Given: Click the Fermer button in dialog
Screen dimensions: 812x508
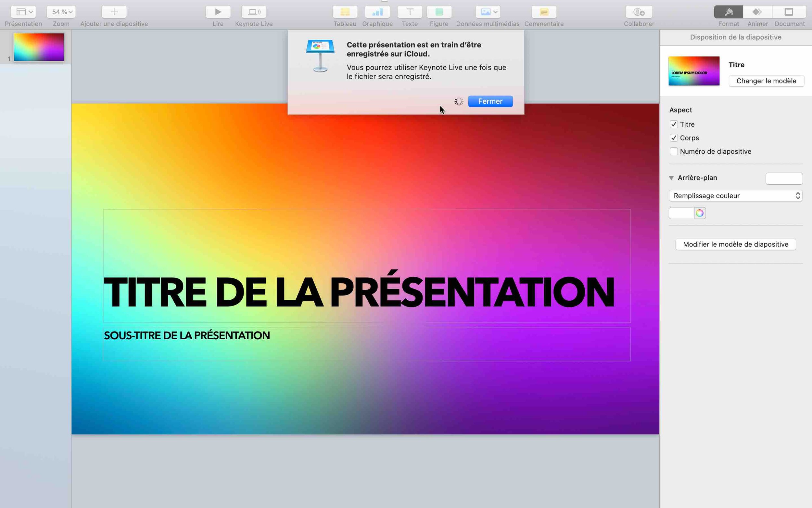Looking at the screenshot, I should coord(490,101).
